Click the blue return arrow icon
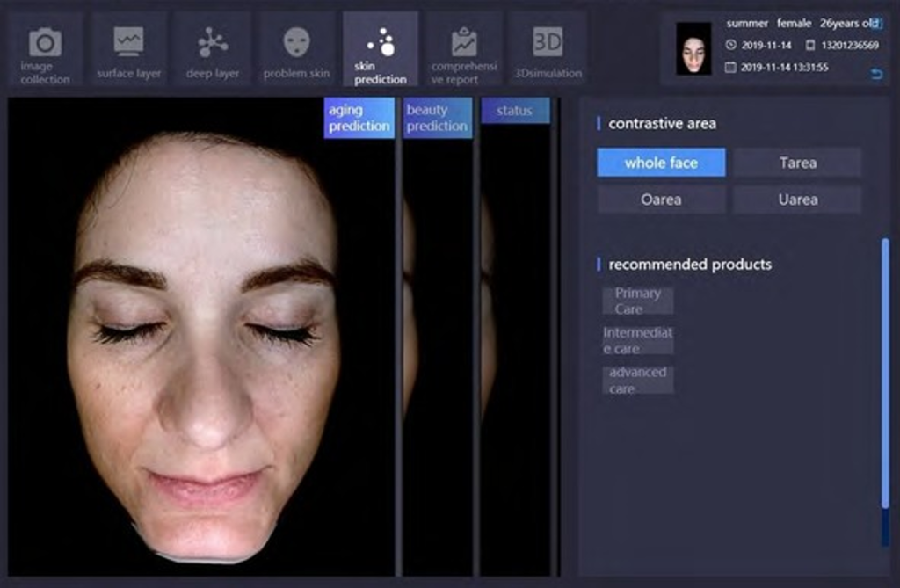Image resolution: width=900 pixels, height=588 pixels. [x=875, y=74]
